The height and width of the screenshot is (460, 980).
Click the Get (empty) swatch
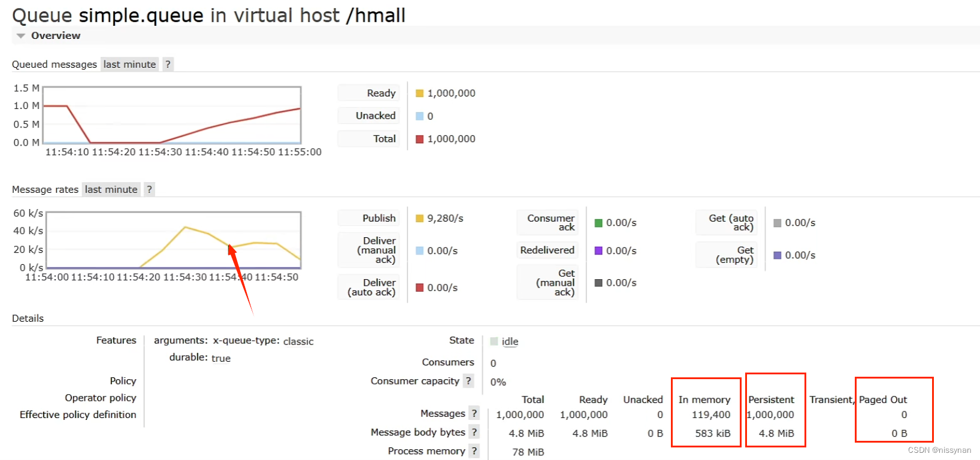tap(778, 255)
